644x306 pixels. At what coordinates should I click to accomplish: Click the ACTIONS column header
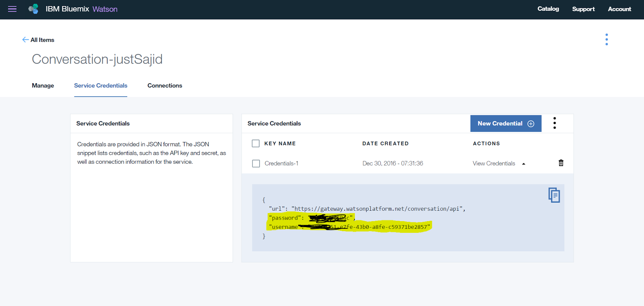pos(486,144)
